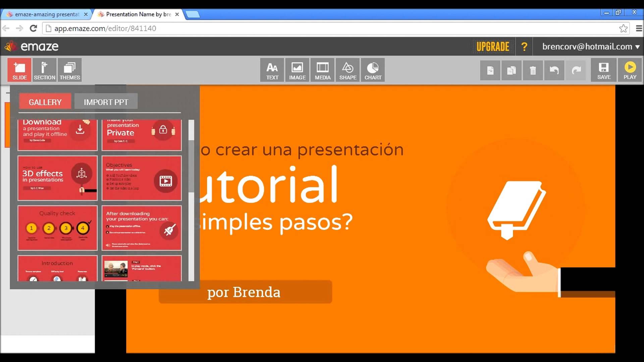Viewport: 644px width, 362px height.
Task: Click the por Brenda text box
Action: (245, 292)
